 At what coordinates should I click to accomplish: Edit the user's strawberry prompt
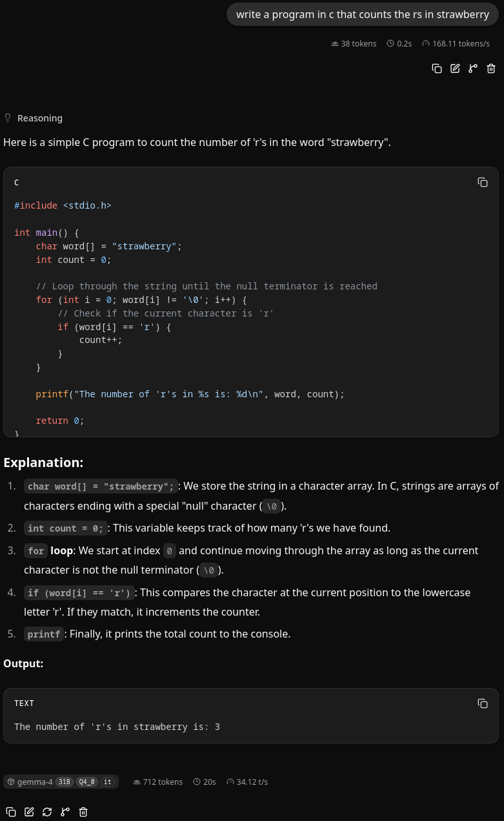point(455,68)
